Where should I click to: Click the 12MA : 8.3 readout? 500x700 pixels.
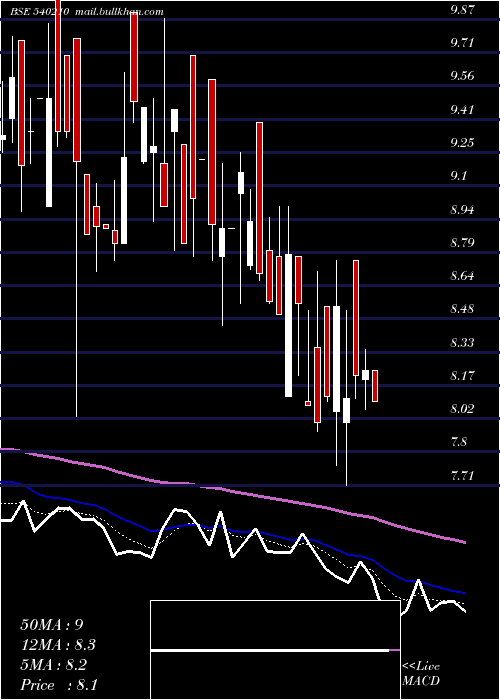pyautogui.click(x=58, y=645)
